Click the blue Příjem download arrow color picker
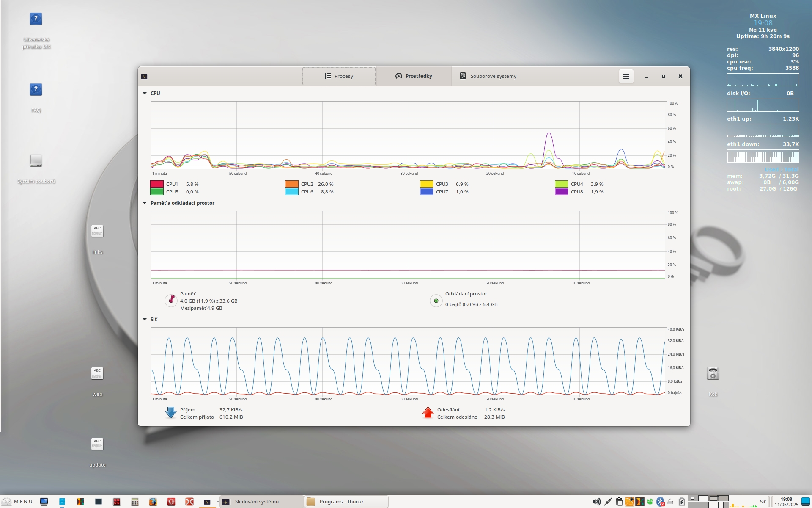The image size is (812, 508). point(171,413)
